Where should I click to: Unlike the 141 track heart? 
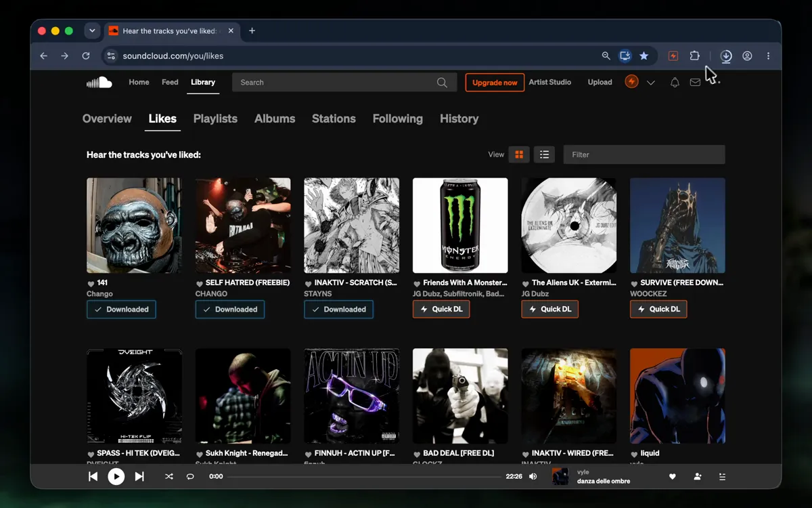(x=91, y=283)
